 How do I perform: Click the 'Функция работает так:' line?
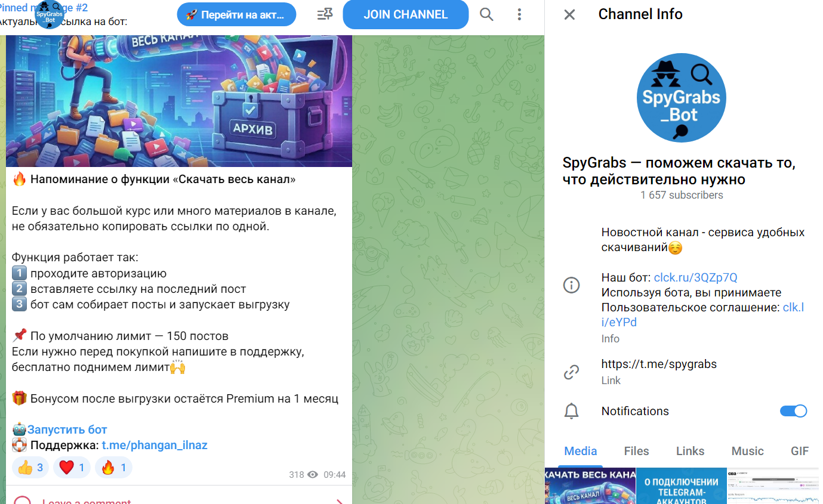(75, 258)
